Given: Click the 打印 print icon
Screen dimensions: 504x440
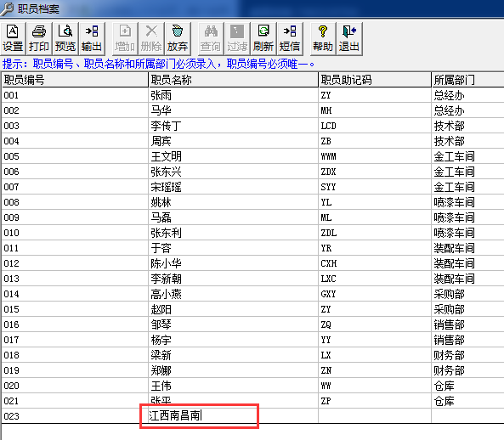Looking at the screenshot, I should click(x=39, y=38).
